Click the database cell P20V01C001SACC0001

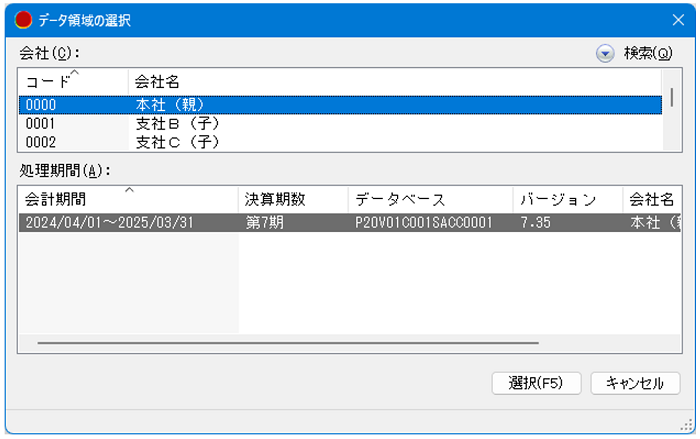[424, 223]
